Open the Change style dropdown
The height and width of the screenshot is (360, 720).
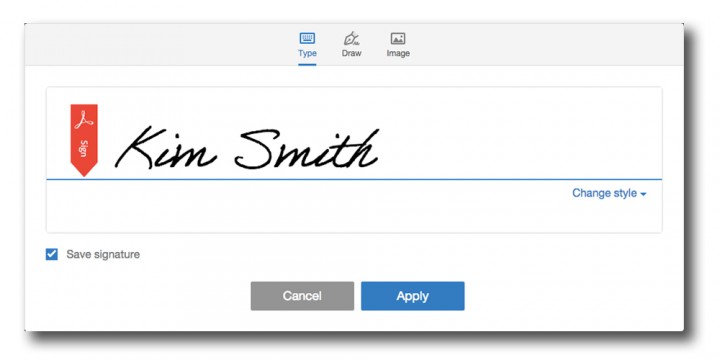coord(609,193)
